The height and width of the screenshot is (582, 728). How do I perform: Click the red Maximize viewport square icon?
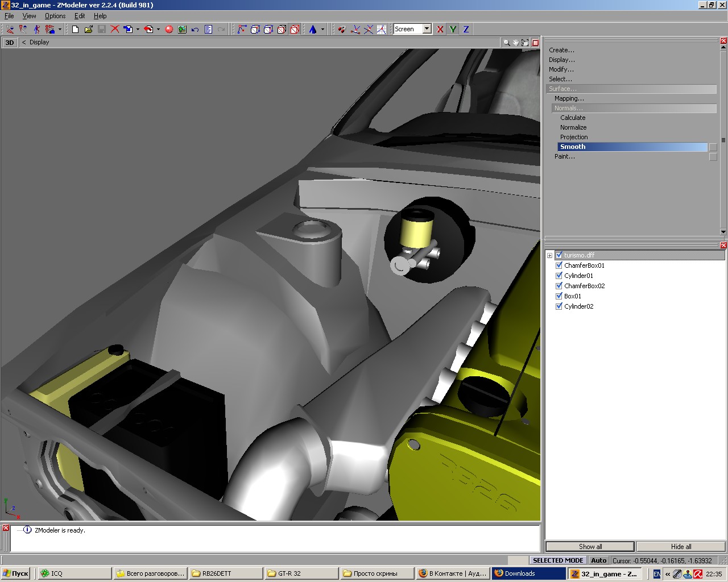[x=535, y=42]
